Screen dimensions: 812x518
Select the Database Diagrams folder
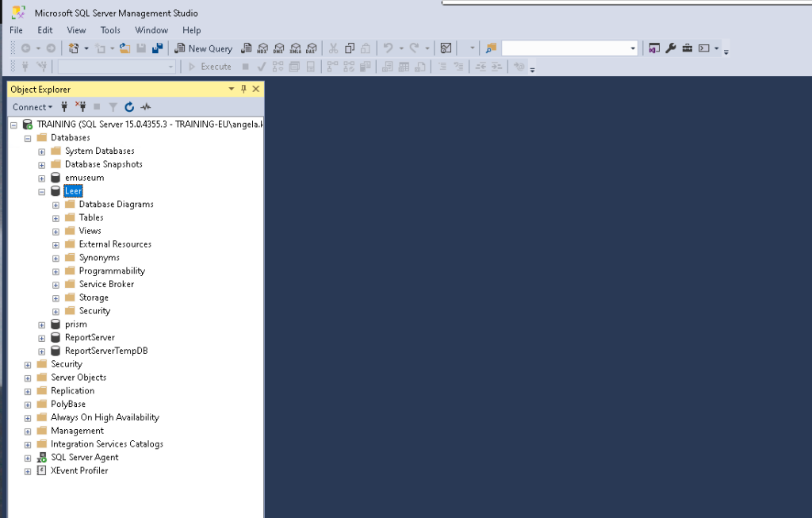(116, 204)
